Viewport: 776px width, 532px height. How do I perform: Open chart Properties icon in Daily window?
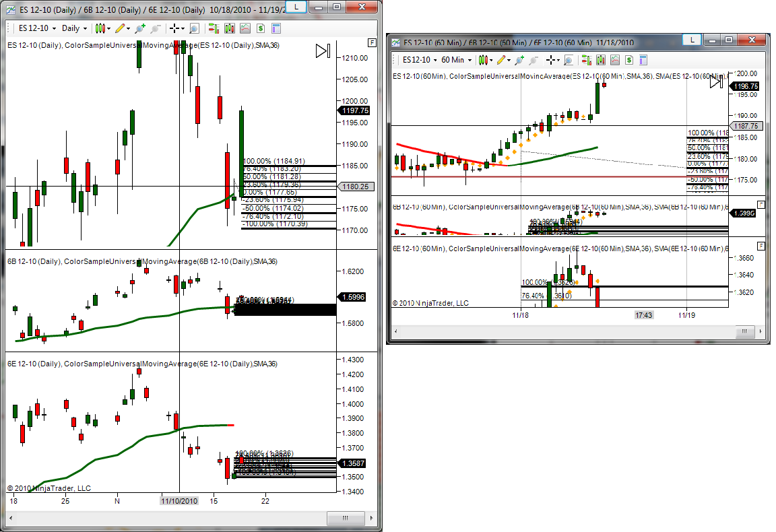click(x=276, y=28)
